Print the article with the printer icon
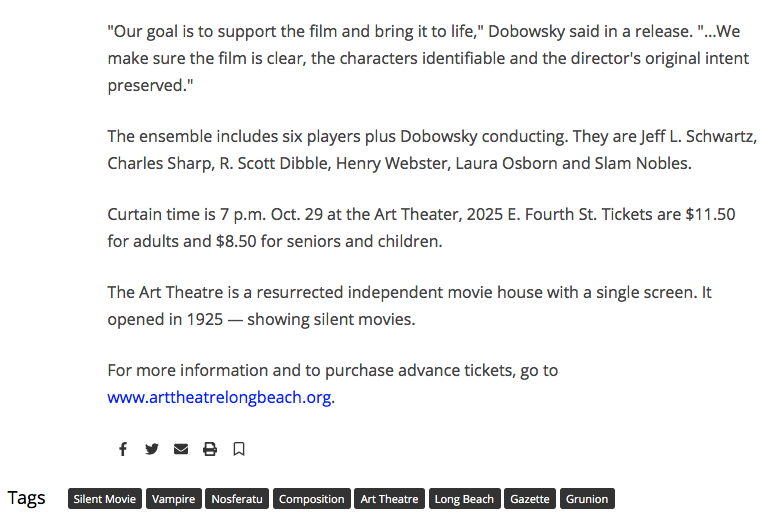 click(210, 449)
